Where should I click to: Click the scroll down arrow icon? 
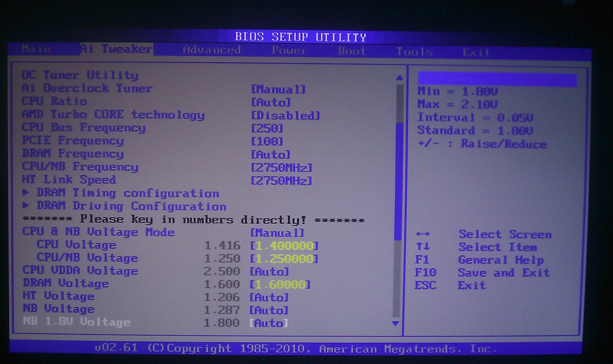click(x=395, y=324)
